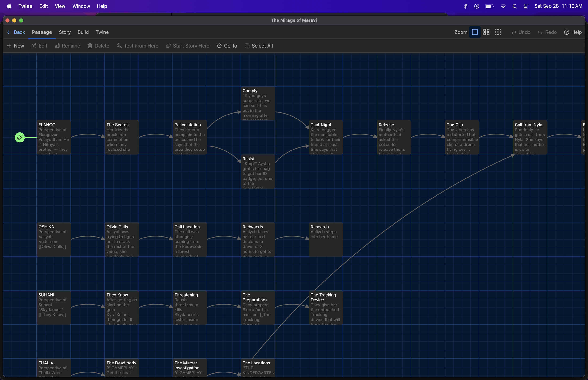Switch zoom to smallest dot-grid view

[498, 32]
